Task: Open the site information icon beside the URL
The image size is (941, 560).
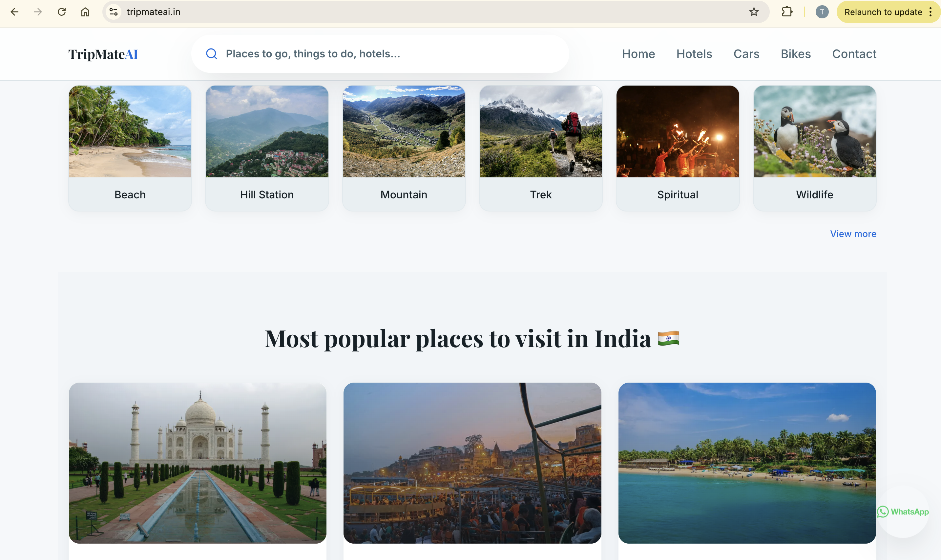Action: click(113, 12)
